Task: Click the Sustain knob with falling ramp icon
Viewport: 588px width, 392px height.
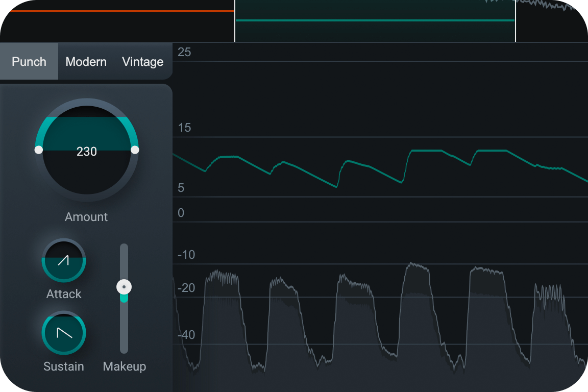Action: tap(64, 333)
